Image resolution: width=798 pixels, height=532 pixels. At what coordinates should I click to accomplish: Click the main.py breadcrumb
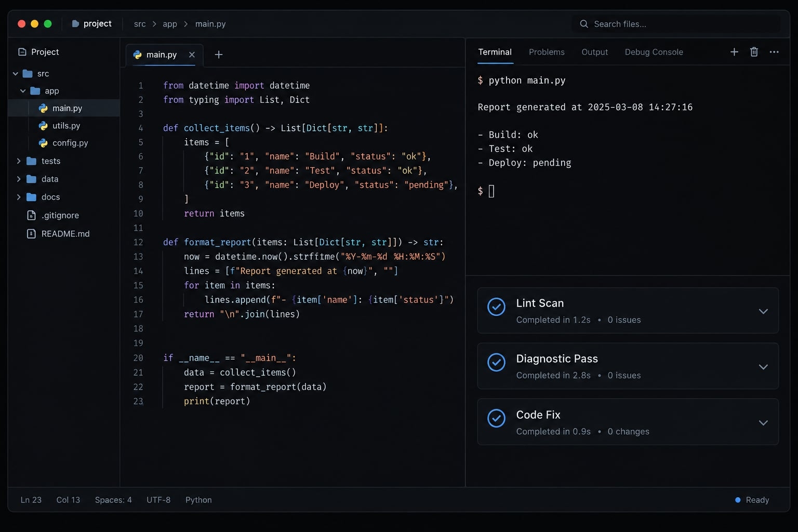(210, 24)
